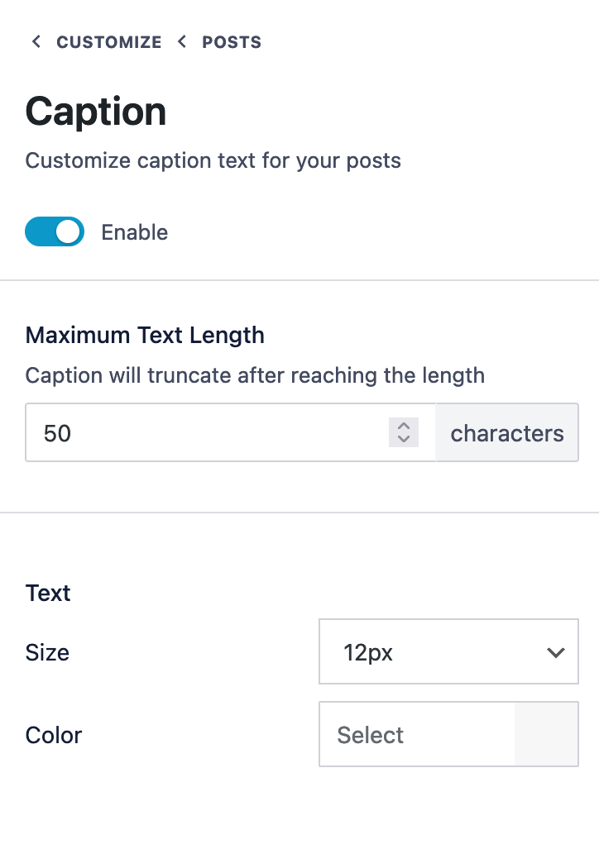The width and height of the screenshot is (599, 868).
Task: Click the back chevron beside CUSTOMIZE
Action: point(36,42)
